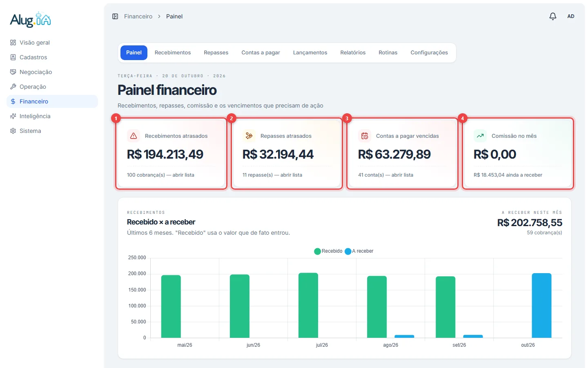Screen dimensions: 588x368
Task: Click the Financeiro dollar icon
Action: pos(13,101)
